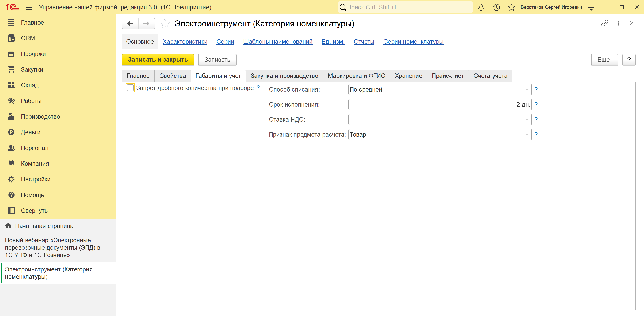The height and width of the screenshot is (316, 644).
Task: Show hint for Запрет дробного количества
Action: (258, 88)
